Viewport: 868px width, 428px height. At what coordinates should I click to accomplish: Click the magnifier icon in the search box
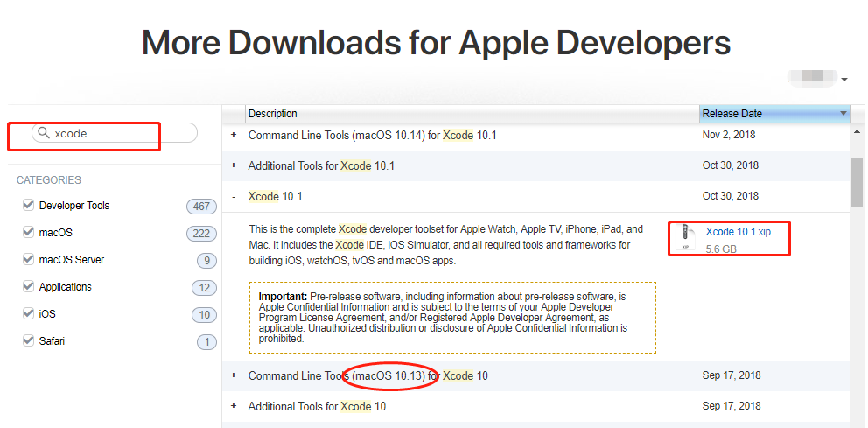click(43, 133)
